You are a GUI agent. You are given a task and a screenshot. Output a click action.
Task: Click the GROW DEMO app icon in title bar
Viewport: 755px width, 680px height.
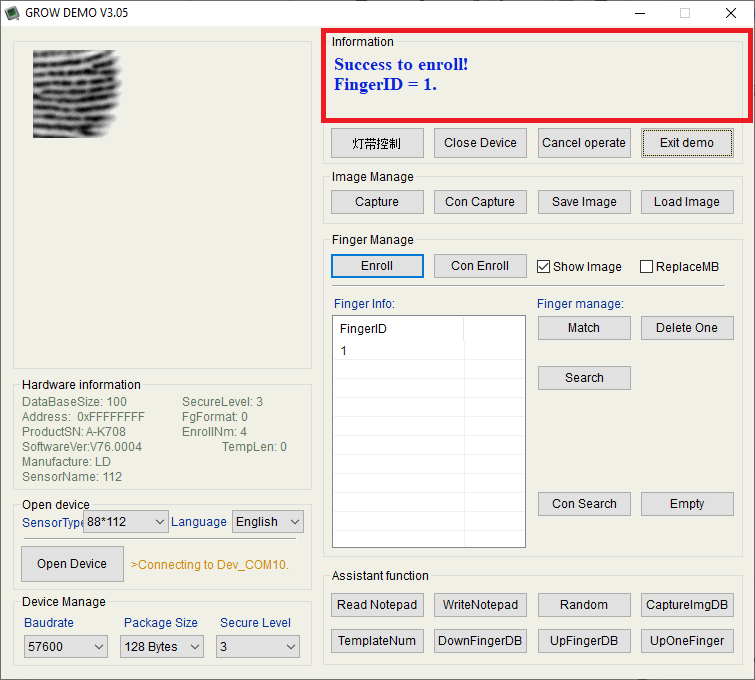pyautogui.click(x=13, y=13)
